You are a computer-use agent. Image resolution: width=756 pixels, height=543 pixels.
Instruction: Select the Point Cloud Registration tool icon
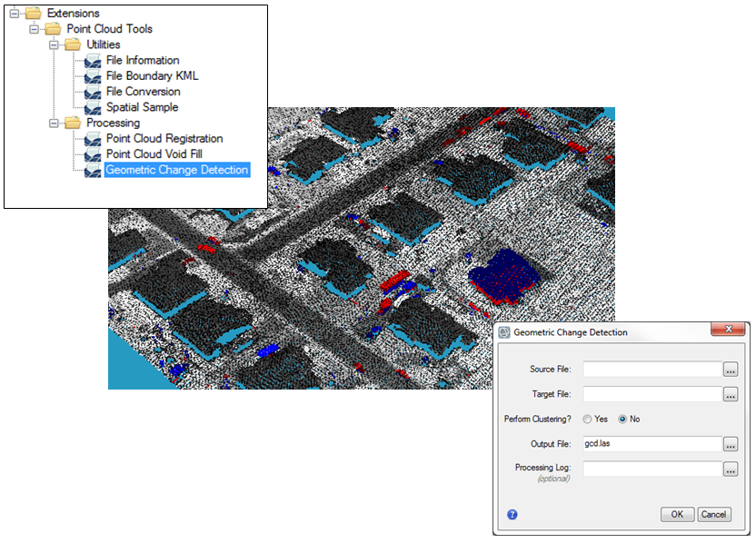click(x=91, y=138)
